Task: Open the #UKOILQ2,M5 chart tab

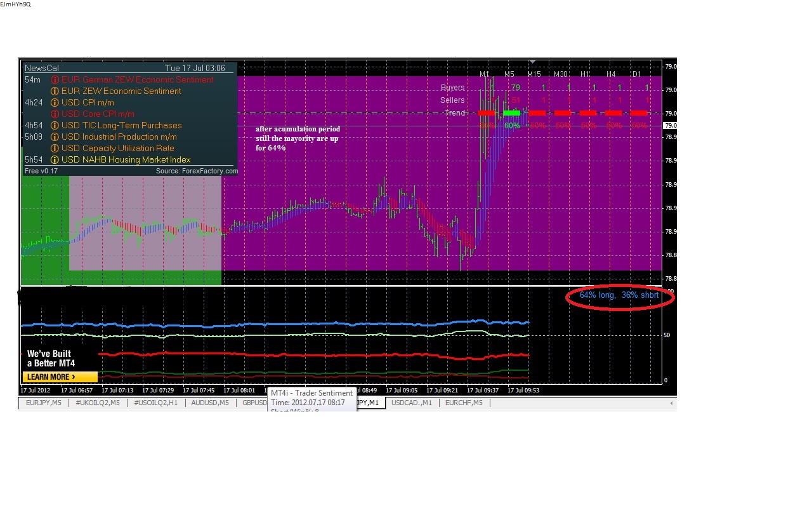Action: click(98, 403)
